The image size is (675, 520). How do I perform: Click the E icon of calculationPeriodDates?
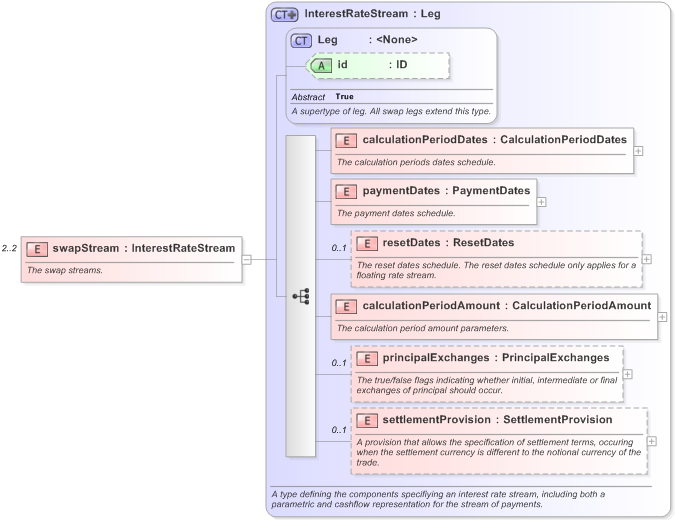pos(346,141)
